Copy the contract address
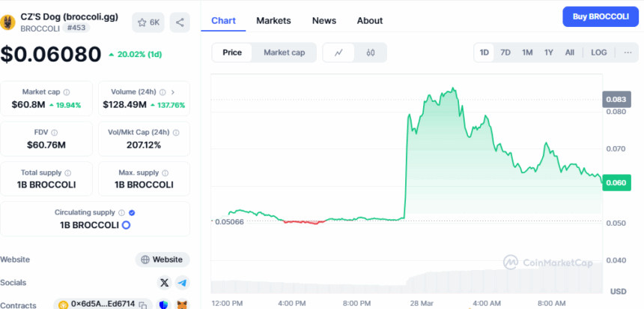Image resolution: width=644 pixels, height=309 pixels. coord(142,305)
